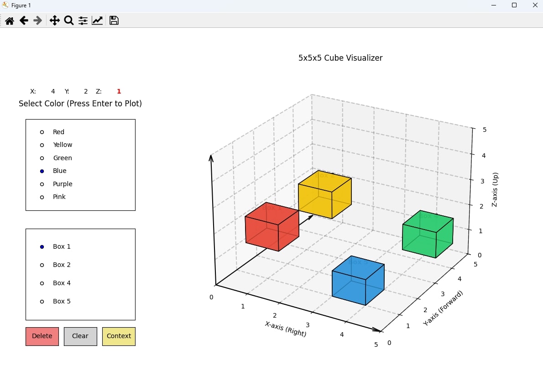The height and width of the screenshot is (392, 543).
Task: Pick the Blue color radio button
Action: (x=42, y=171)
